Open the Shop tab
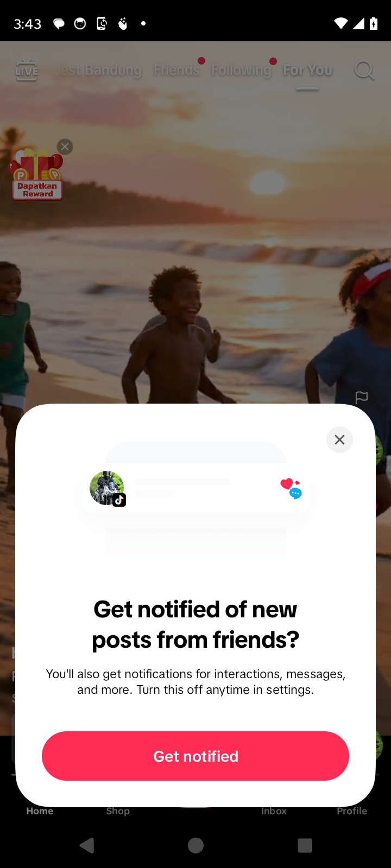 118,811
